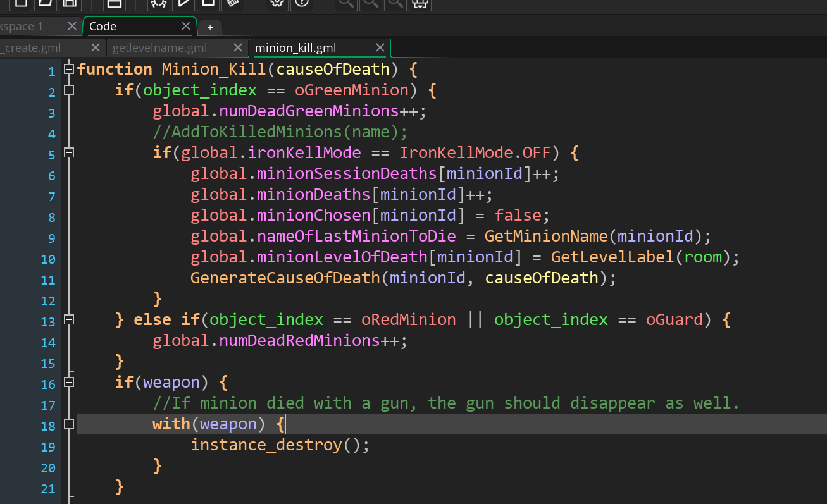827x504 pixels.
Task: Click the Open Project toolbar icon
Action: (45, 3)
